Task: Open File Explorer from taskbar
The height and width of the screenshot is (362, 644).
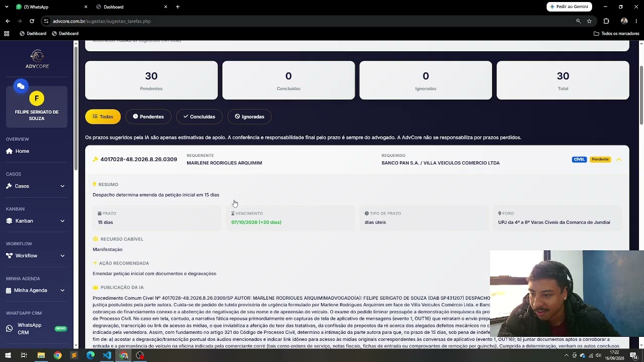Action: pos(41,355)
